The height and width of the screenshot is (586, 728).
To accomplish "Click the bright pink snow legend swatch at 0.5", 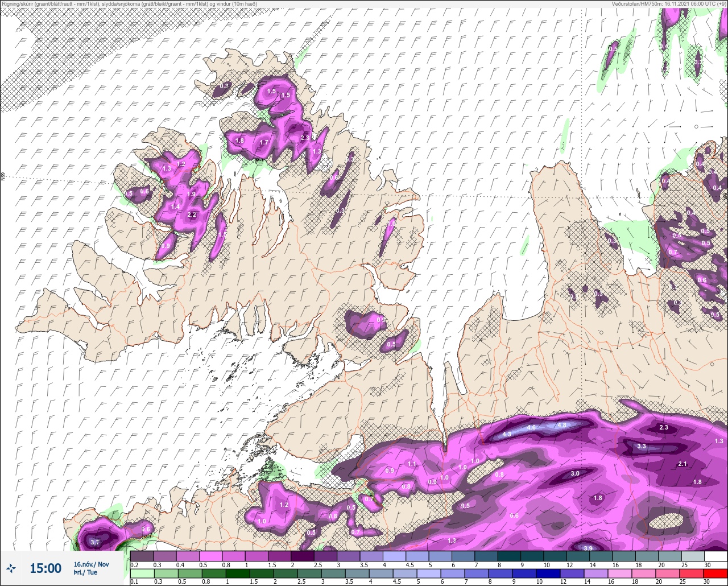I will click(210, 556).
